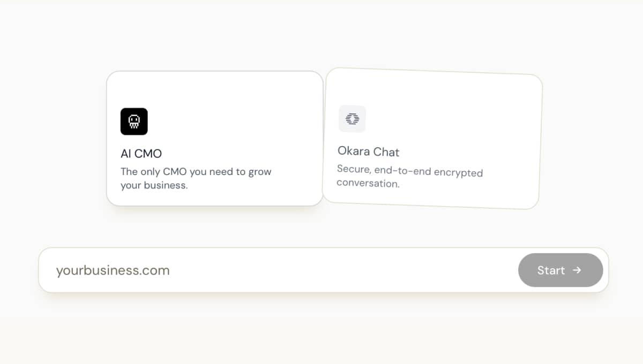The image size is (643, 364).
Task: Click the word "conversation." in Okara card
Action: point(368,183)
